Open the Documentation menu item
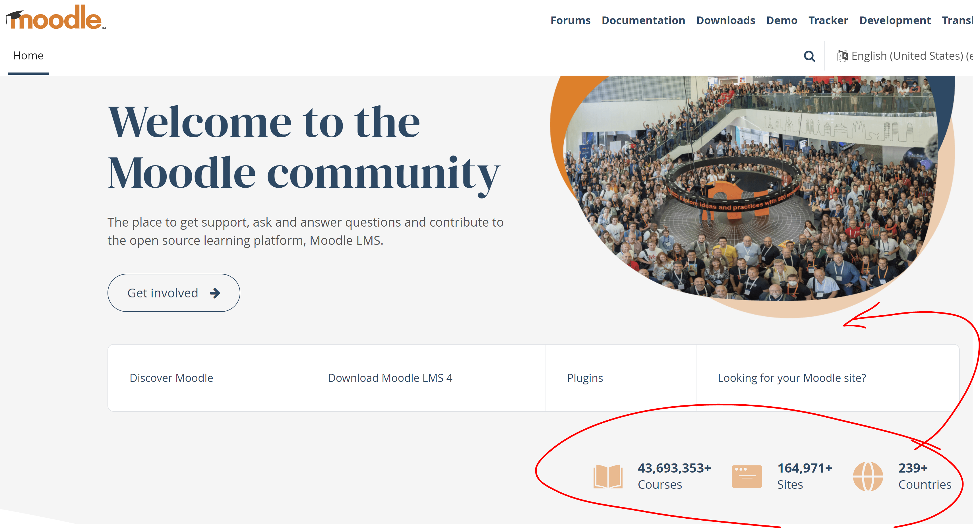Image resolution: width=980 pixels, height=528 pixels. (x=643, y=20)
